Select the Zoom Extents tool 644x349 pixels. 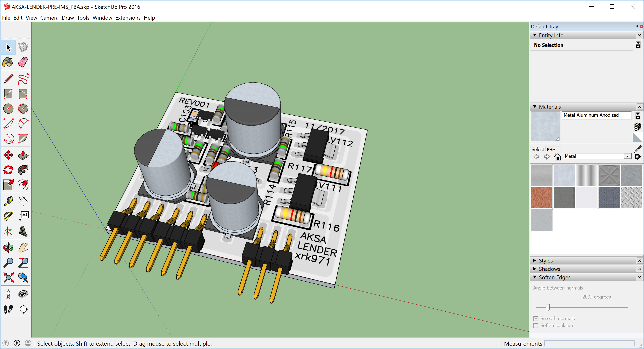pos(8,277)
